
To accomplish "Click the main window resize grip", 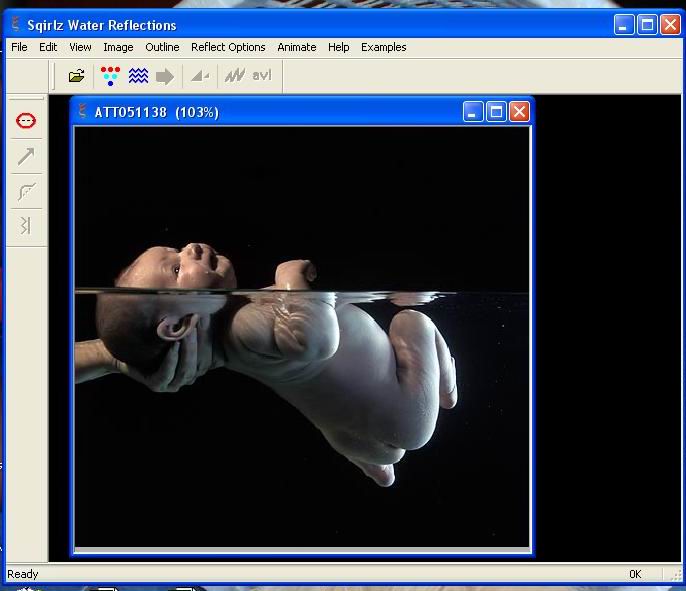I will coord(676,575).
